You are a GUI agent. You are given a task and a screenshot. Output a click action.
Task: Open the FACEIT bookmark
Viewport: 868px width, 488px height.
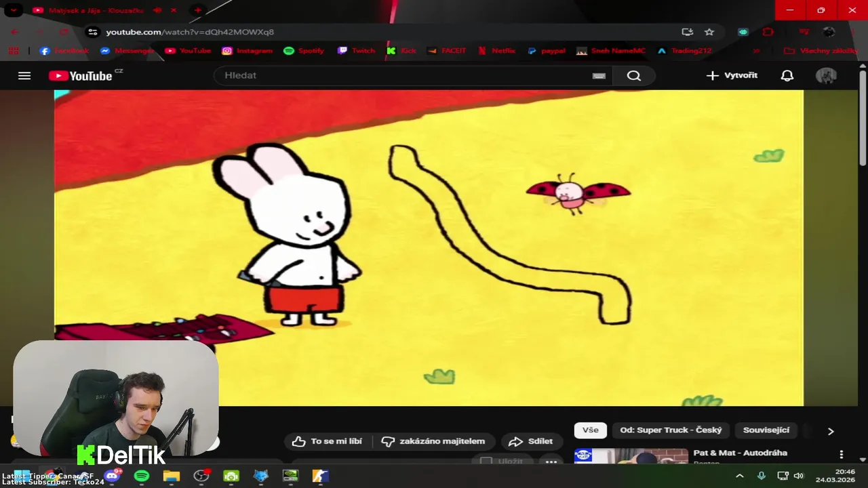(447, 51)
